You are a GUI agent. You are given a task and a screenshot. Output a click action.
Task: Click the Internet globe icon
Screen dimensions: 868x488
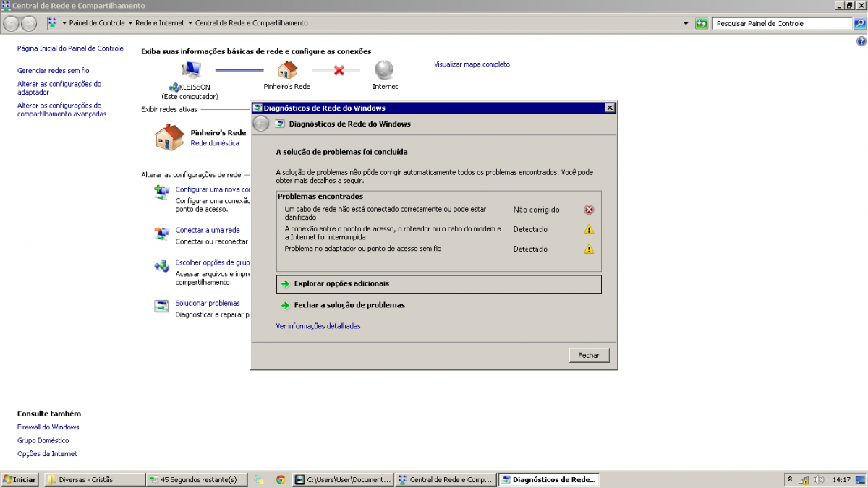384,70
